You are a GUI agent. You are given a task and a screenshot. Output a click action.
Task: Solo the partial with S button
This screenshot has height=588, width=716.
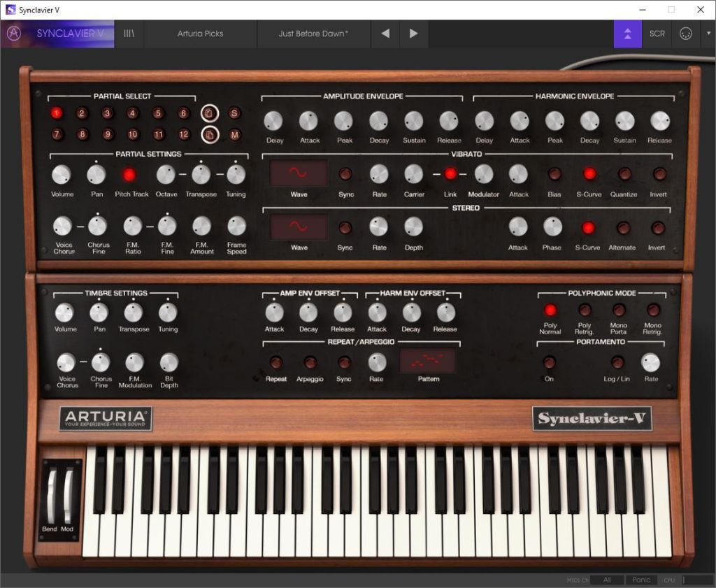click(234, 113)
